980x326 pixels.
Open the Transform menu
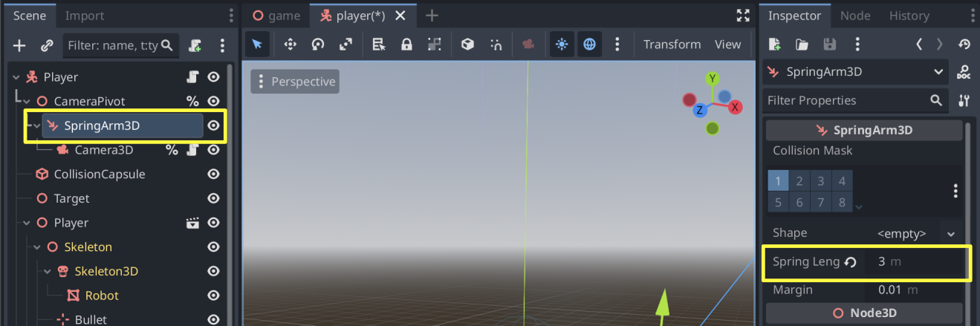(672, 45)
